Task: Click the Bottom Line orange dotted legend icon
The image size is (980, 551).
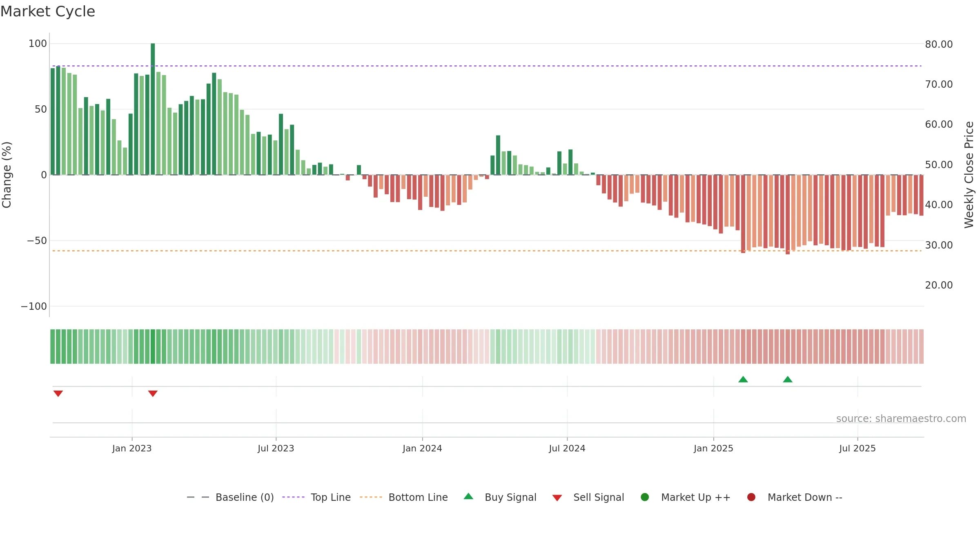Action: (x=371, y=497)
